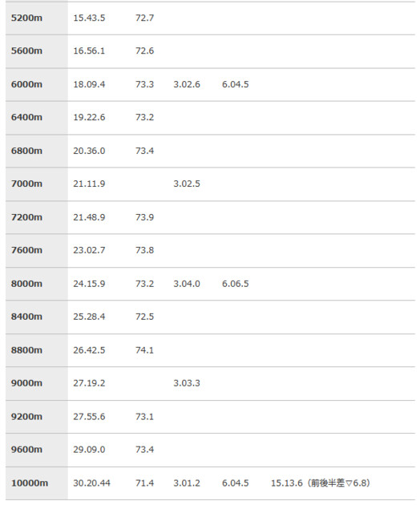Select the 7600m row header

click(x=36, y=251)
